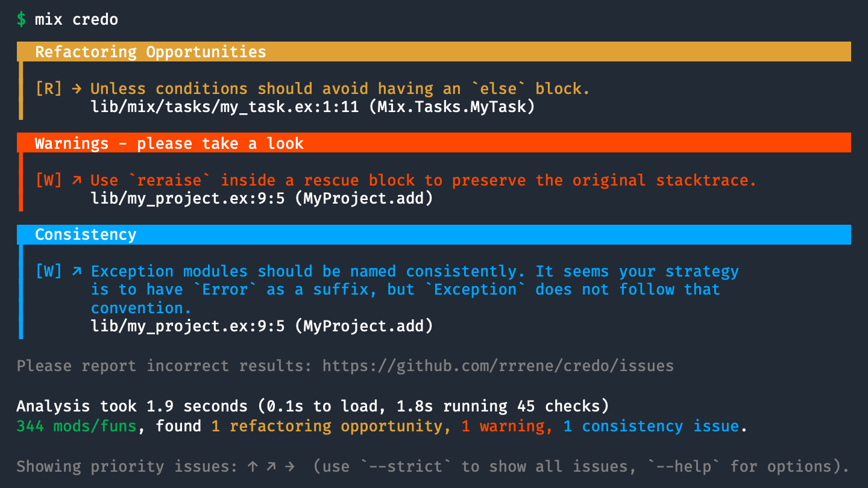Click the diagonal arrow beside red [W]
The width and height of the screenshot is (868, 488).
[77, 180]
